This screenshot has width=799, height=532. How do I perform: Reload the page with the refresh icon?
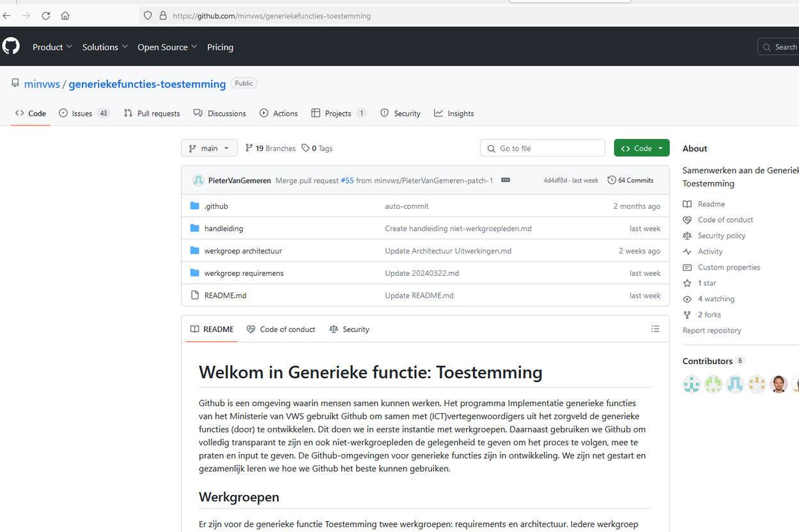[46, 15]
